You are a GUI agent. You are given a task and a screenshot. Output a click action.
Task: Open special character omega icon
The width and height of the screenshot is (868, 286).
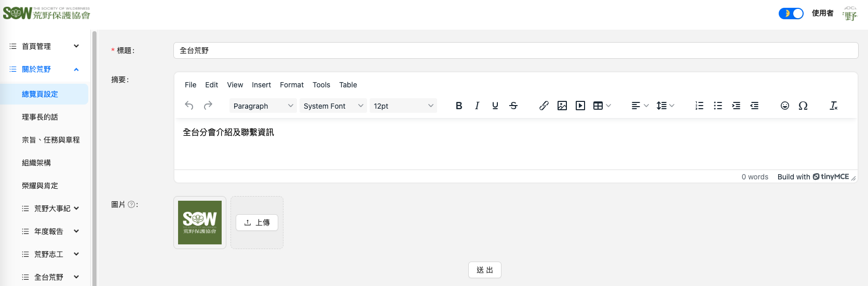[803, 106]
